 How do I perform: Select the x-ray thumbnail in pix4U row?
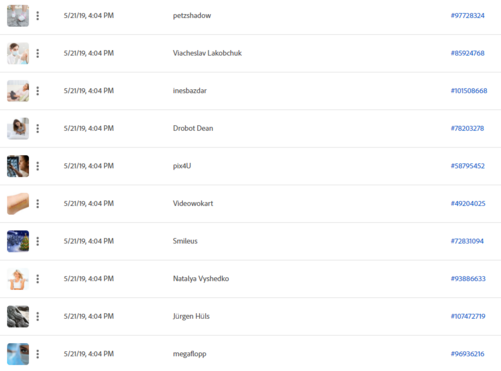18,166
